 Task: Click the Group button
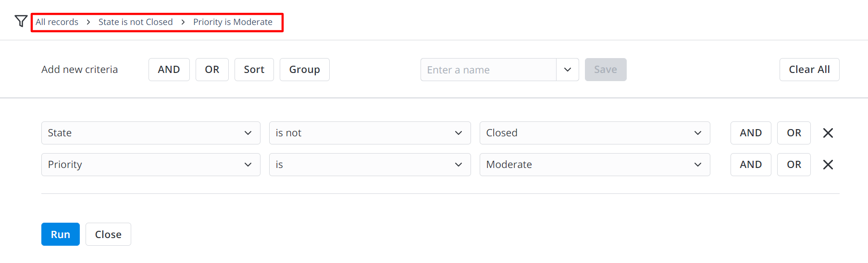coord(304,70)
